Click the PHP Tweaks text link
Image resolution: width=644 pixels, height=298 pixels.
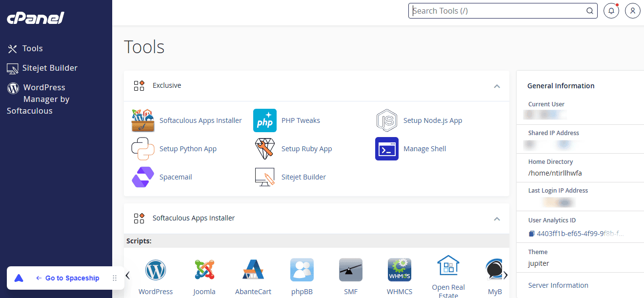click(301, 120)
